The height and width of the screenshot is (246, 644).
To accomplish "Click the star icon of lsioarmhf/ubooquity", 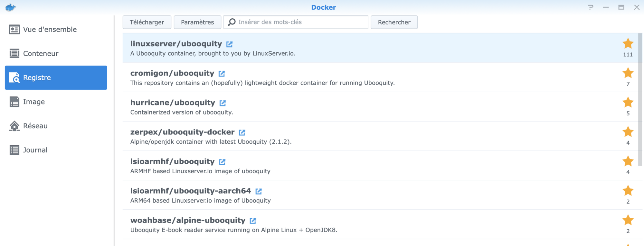I will (628, 161).
